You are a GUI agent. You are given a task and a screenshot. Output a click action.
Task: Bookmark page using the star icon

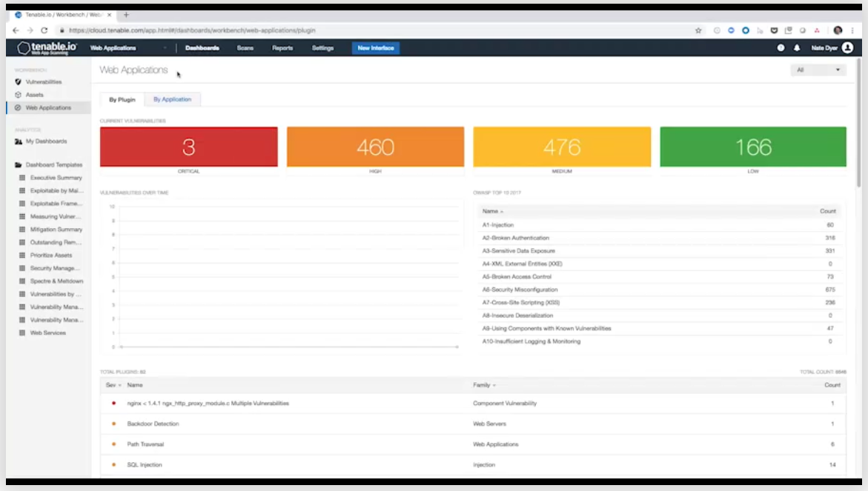click(698, 30)
